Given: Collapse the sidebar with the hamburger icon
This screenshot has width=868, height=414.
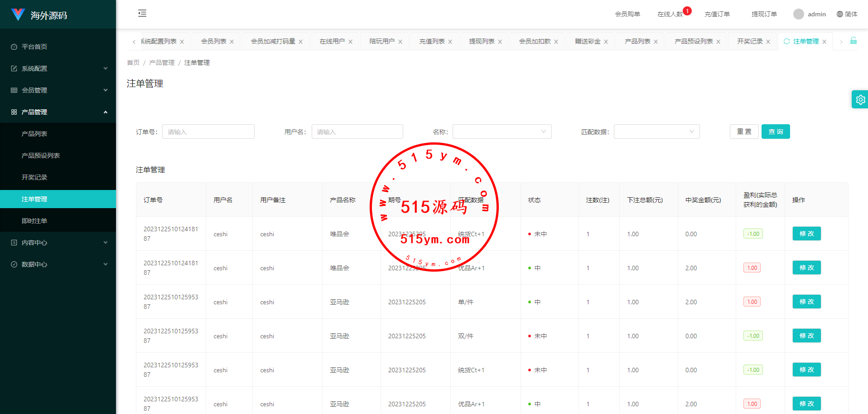Looking at the screenshot, I should tap(142, 13).
